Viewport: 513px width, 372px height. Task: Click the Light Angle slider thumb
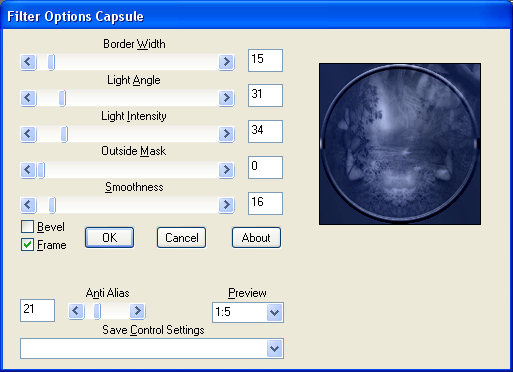pos(62,98)
